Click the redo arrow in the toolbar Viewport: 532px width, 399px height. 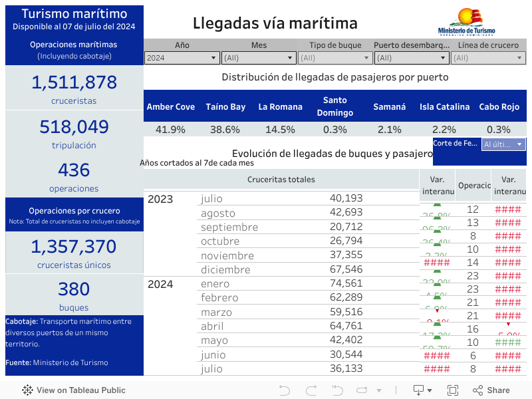[x=310, y=390]
